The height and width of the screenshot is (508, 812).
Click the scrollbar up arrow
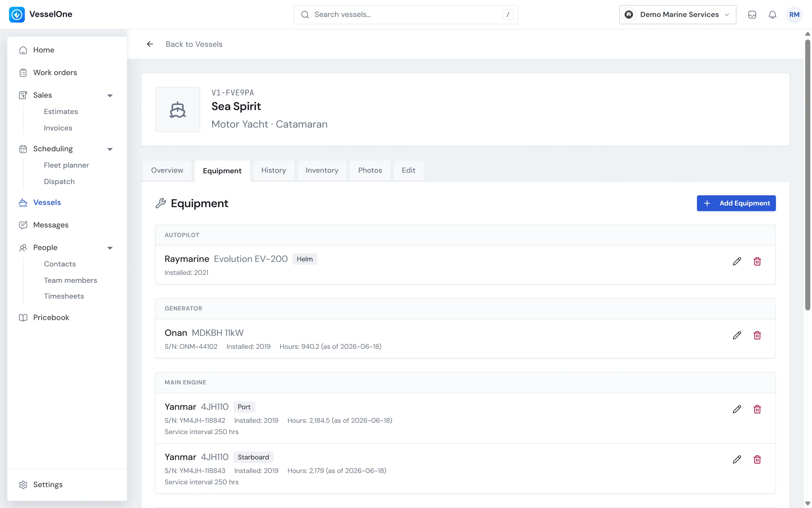808,34
